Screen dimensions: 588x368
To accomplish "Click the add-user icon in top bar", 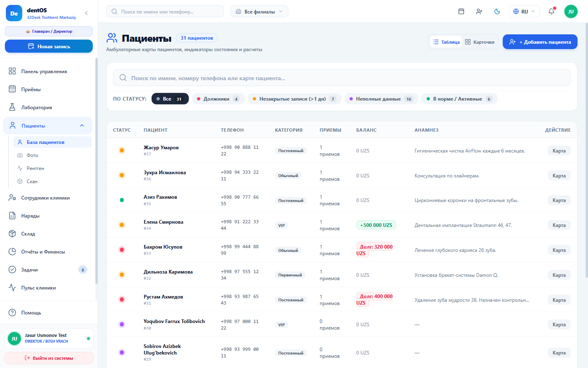I will pyautogui.click(x=479, y=11).
